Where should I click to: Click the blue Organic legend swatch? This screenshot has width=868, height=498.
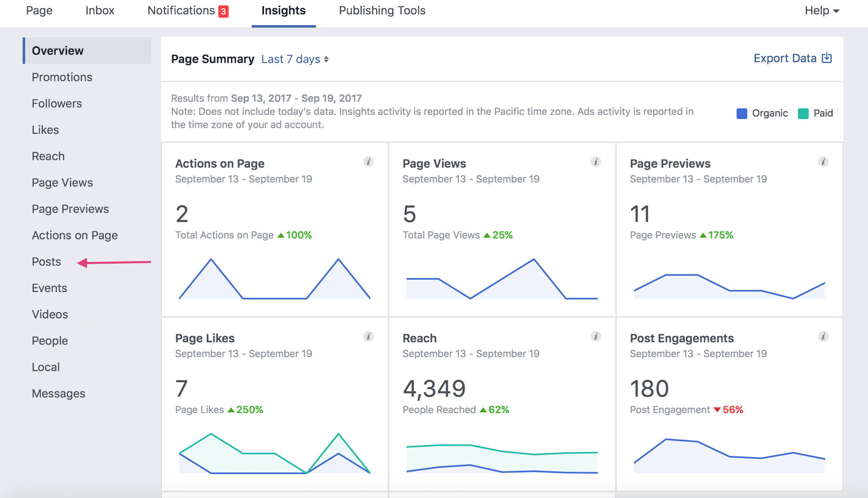(742, 113)
